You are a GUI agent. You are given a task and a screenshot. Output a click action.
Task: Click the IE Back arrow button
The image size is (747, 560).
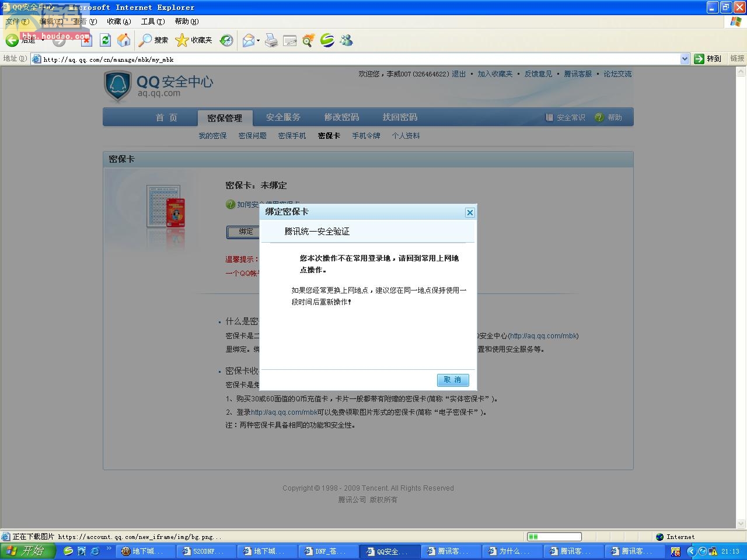12,40
